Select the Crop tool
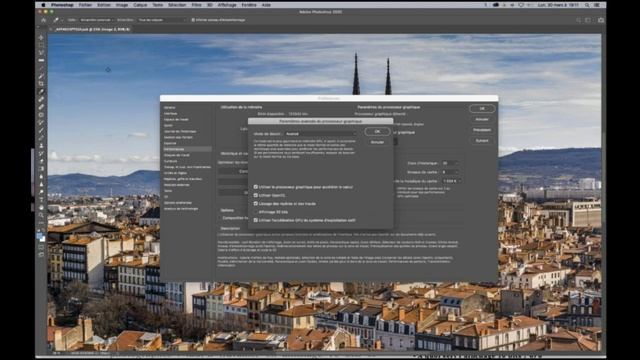640x360 pixels. (x=41, y=84)
